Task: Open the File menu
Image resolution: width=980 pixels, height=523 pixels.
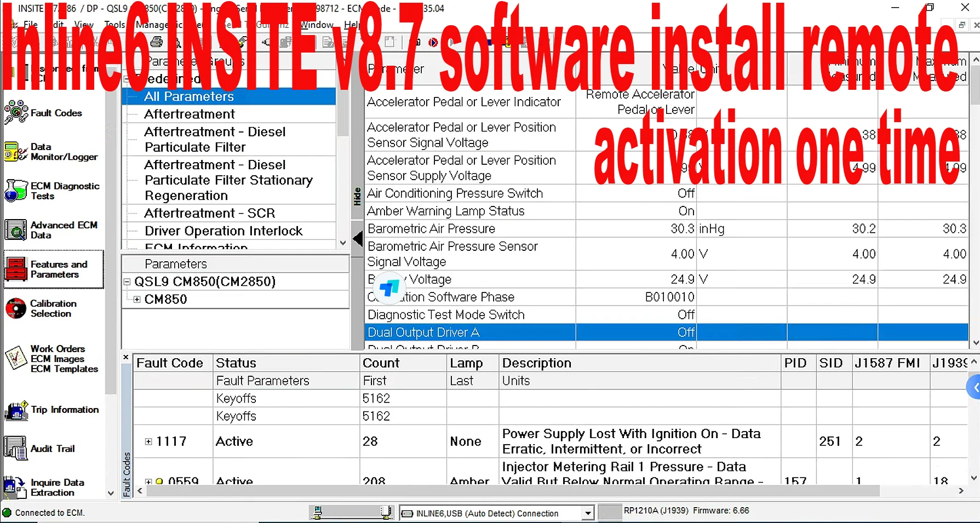Action: point(30,25)
